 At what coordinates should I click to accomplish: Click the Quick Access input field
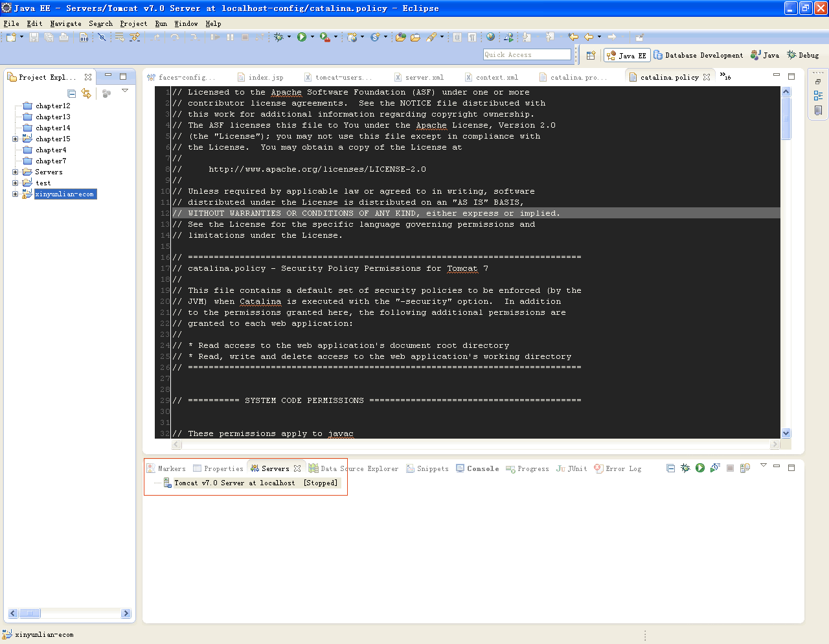(527, 55)
